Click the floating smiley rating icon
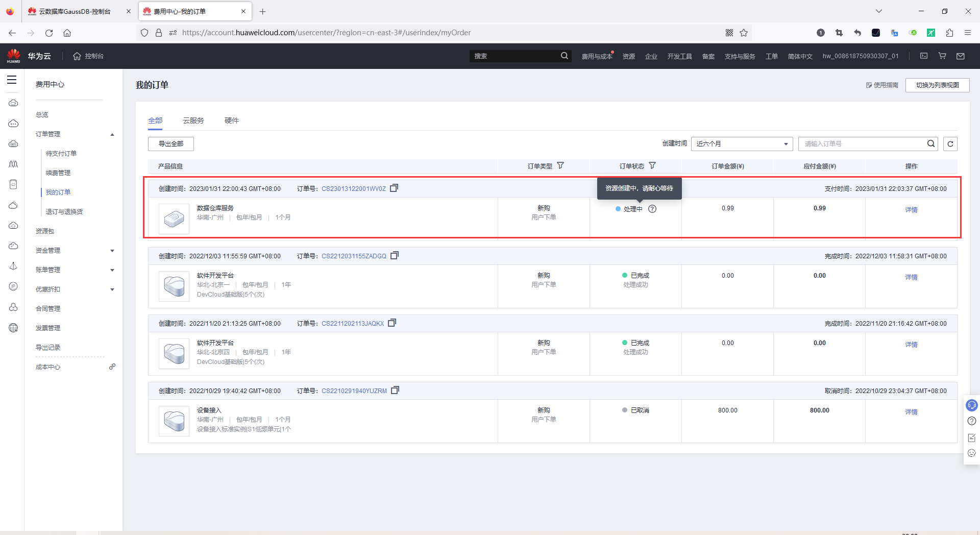Screen dimensions: 980x535 (972, 453)
